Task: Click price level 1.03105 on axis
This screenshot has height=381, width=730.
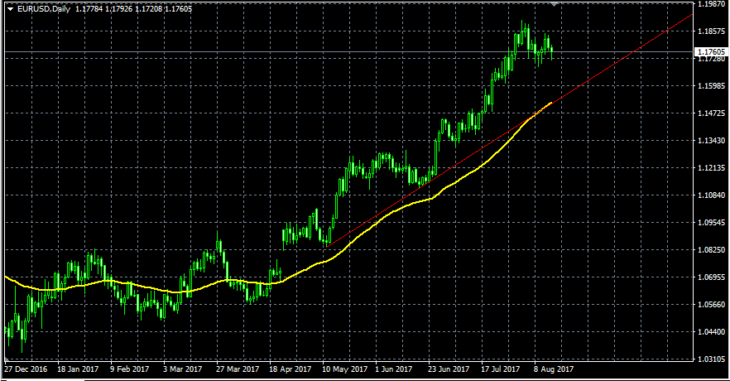Action: click(x=711, y=359)
